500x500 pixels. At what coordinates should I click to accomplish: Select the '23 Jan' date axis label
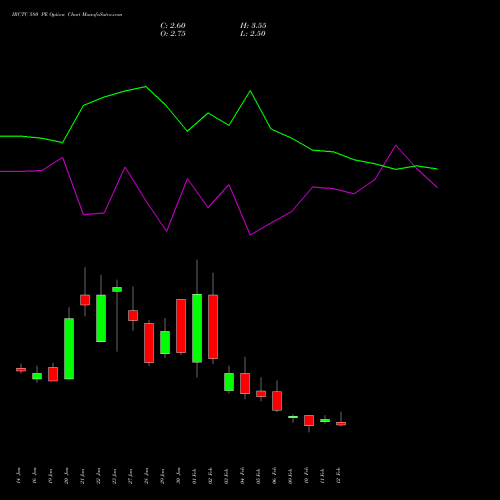point(114,476)
